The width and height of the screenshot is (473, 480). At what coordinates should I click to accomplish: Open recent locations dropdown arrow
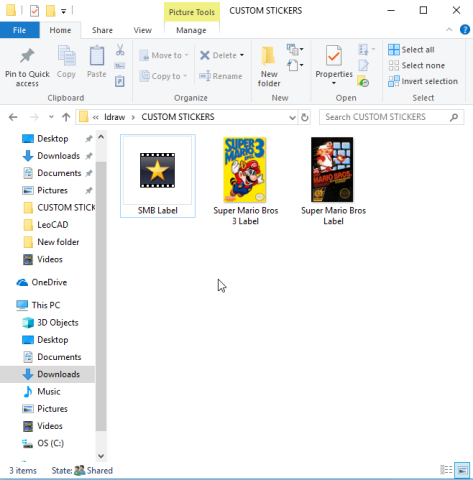click(51, 117)
